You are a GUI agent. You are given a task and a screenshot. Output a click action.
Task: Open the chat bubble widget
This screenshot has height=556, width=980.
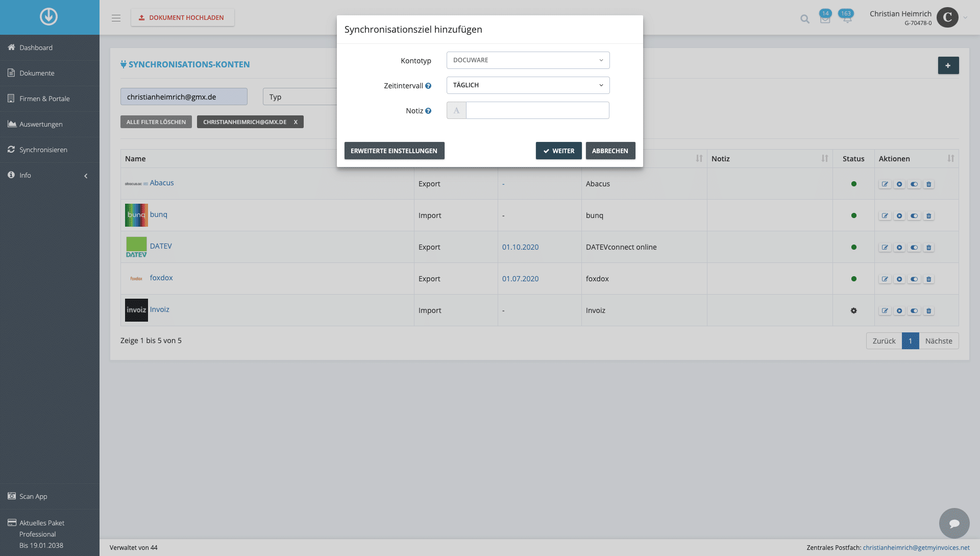point(954,523)
